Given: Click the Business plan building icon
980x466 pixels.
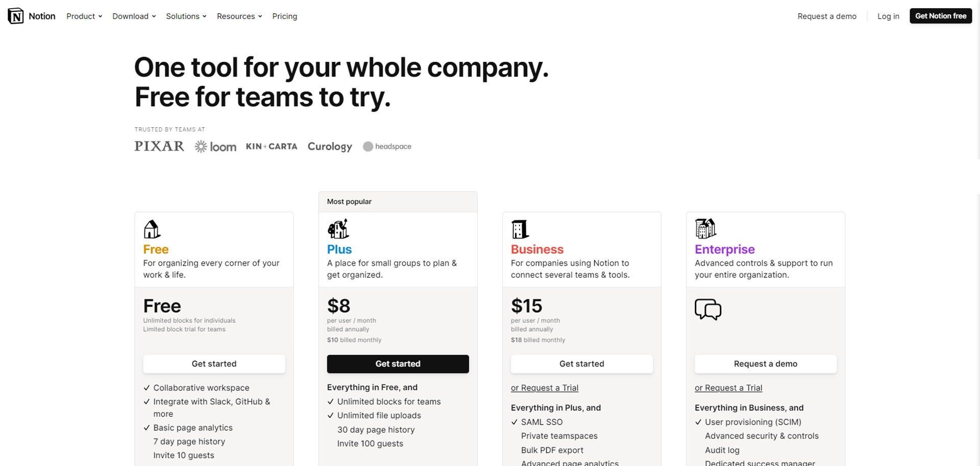Looking at the screenshot, I should point(520,229).
